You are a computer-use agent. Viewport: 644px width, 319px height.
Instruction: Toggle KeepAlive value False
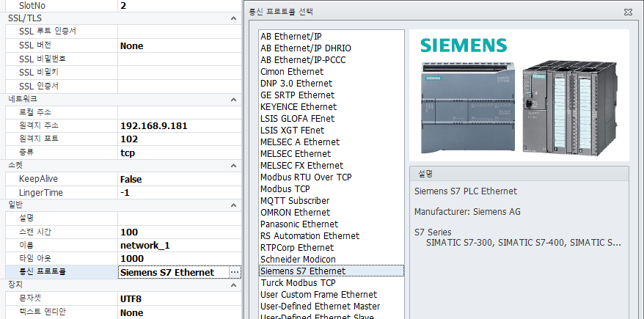pyautogui.click(x=180, y=179)
